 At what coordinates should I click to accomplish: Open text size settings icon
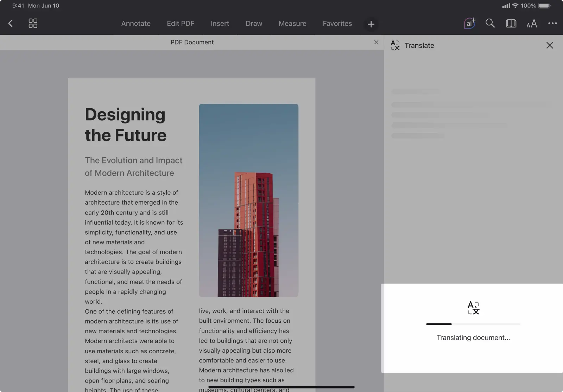pyautogui.click(x=532, y=24)
